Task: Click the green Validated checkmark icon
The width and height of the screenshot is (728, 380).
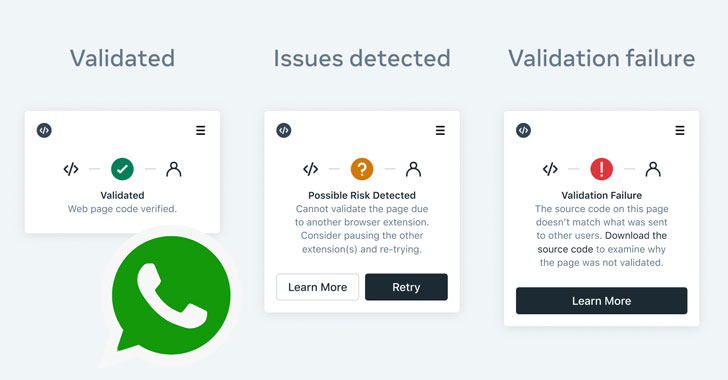Action: 122,169
